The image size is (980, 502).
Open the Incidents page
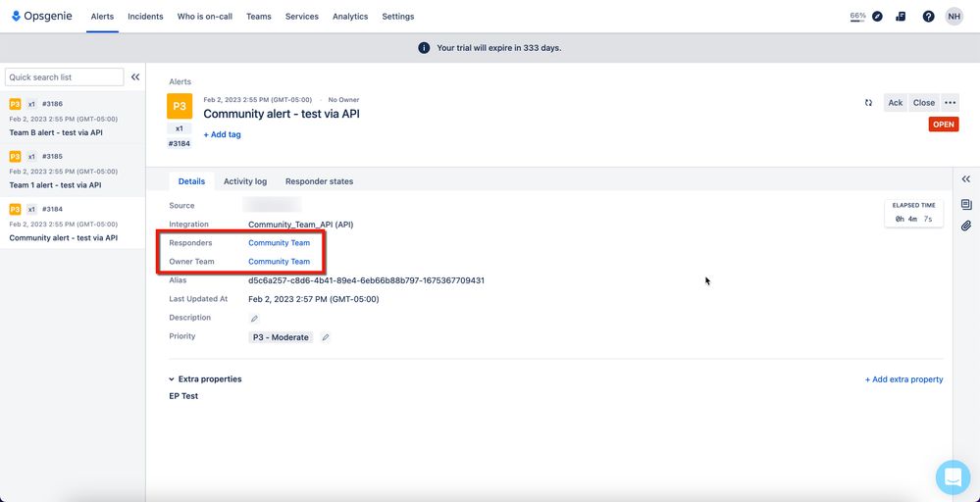[145, 17]
